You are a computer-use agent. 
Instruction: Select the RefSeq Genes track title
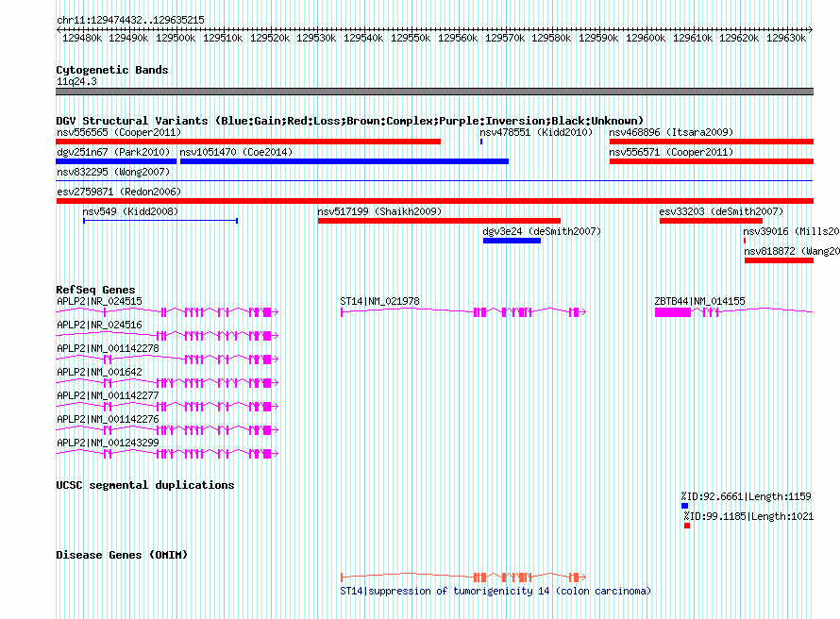pos(95,289)
